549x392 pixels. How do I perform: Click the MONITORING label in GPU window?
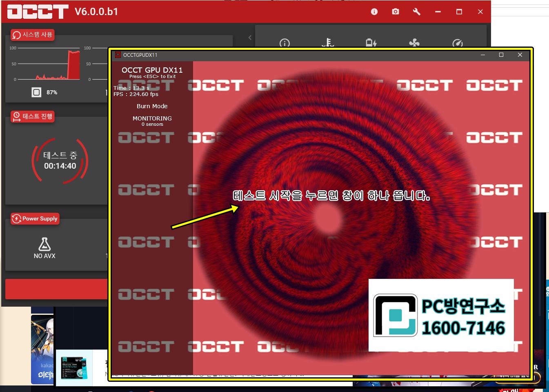pos(152,118)
